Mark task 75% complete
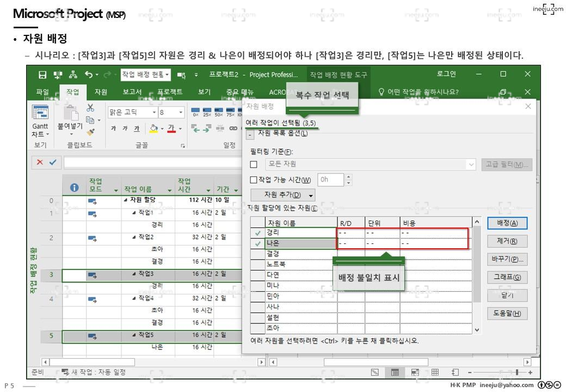 230,112
